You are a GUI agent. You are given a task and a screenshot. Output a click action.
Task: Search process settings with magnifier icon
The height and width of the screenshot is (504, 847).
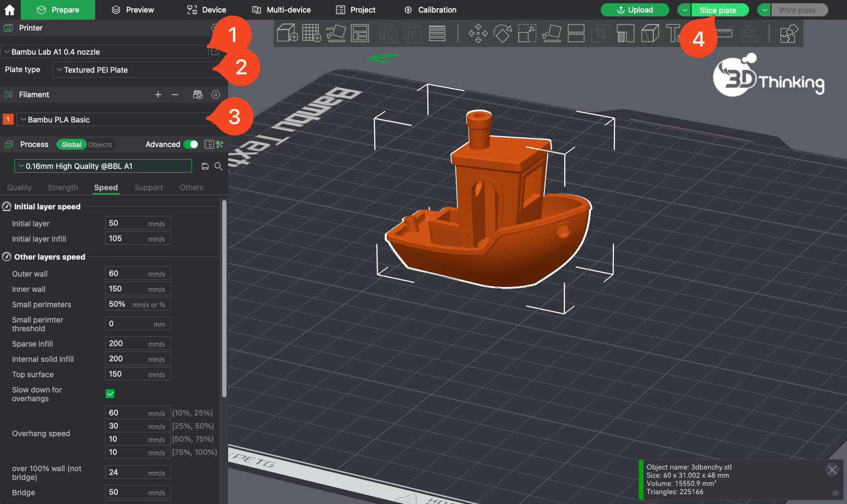coord(218,166)
